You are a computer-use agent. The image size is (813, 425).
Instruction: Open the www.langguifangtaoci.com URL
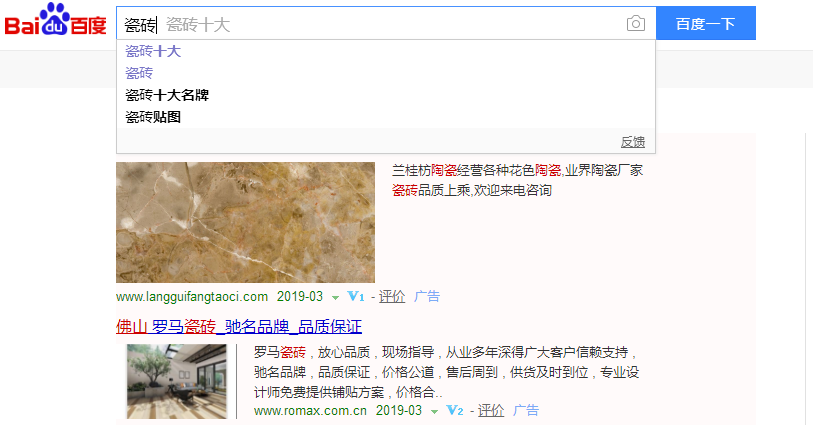point(192,296)
